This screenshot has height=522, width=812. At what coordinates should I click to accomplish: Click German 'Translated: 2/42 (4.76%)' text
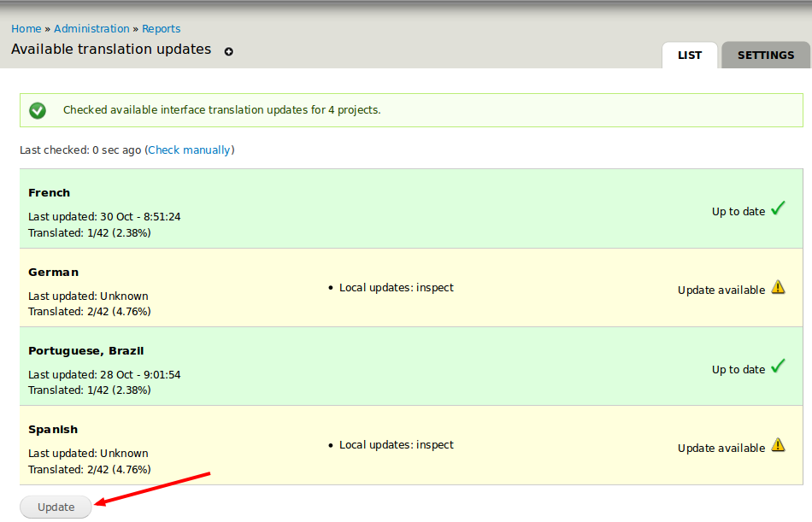[90, 312]
